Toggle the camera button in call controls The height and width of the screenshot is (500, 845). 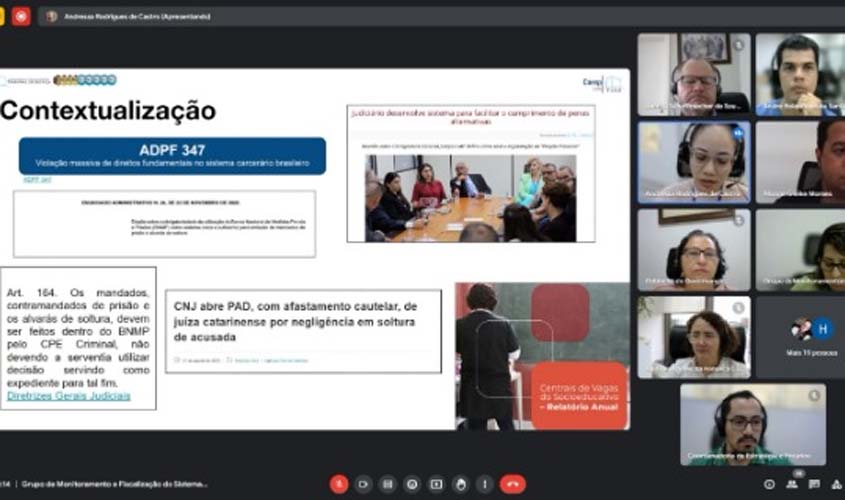(x=363, y=484)
